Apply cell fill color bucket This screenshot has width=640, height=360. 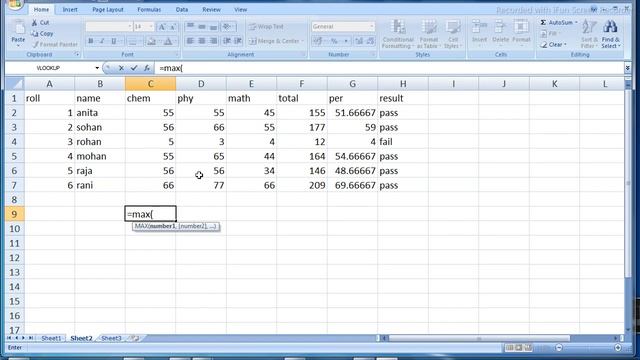coord(151,41)
